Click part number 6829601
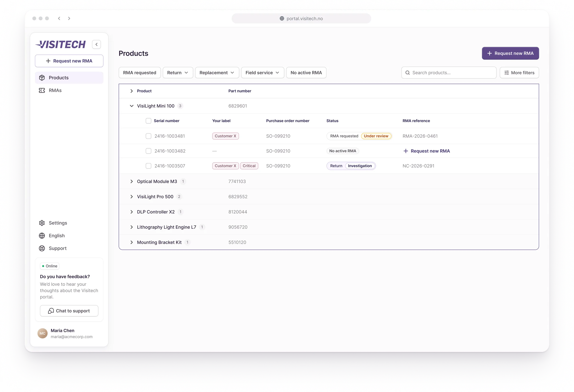 [x=237, y=106]
